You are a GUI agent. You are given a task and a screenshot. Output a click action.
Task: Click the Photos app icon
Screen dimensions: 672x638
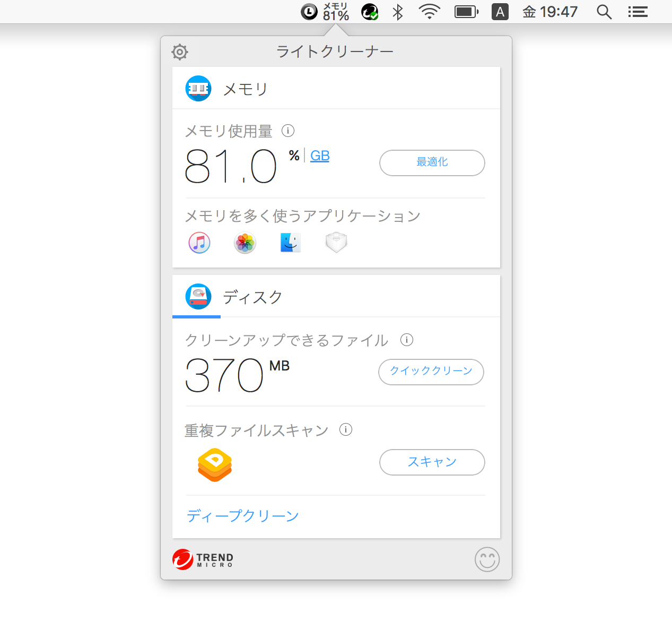245,243
